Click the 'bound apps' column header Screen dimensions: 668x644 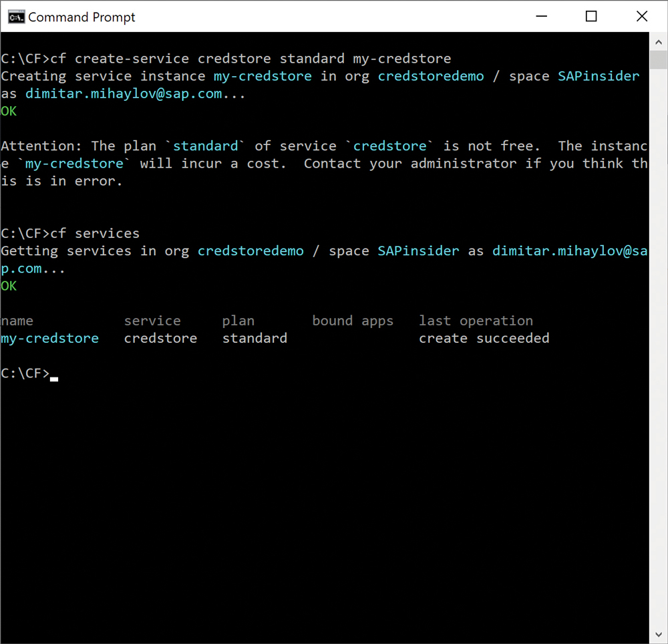pos(353,321)
